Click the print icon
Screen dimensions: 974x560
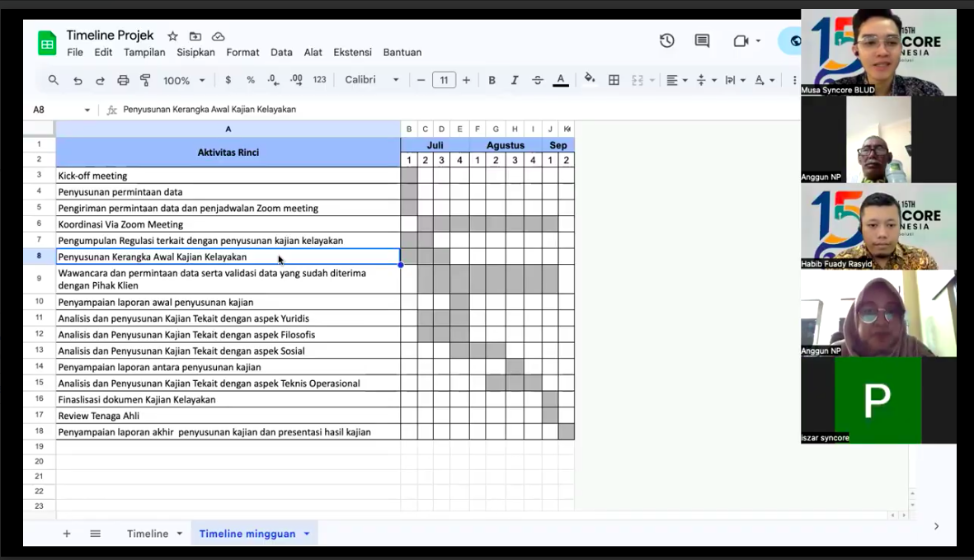[x=123, y=80]
